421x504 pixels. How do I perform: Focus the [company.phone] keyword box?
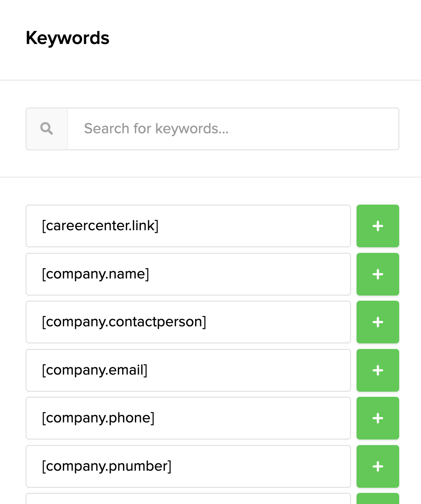click(188, 418)
